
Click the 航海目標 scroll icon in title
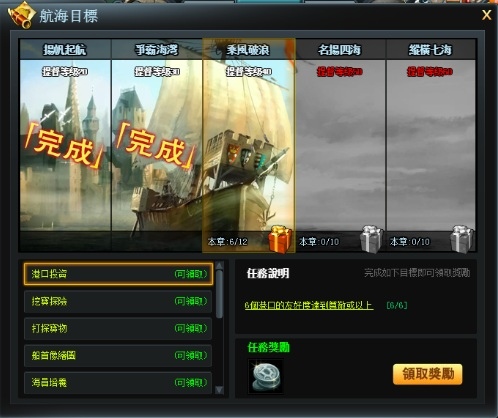coord(22,15)
